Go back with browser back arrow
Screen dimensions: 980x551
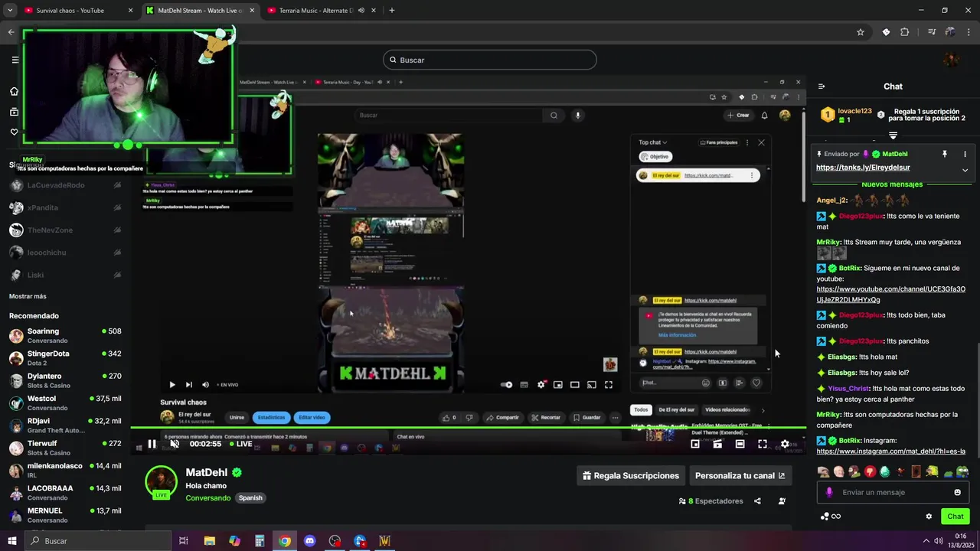(x=11, y=32)
